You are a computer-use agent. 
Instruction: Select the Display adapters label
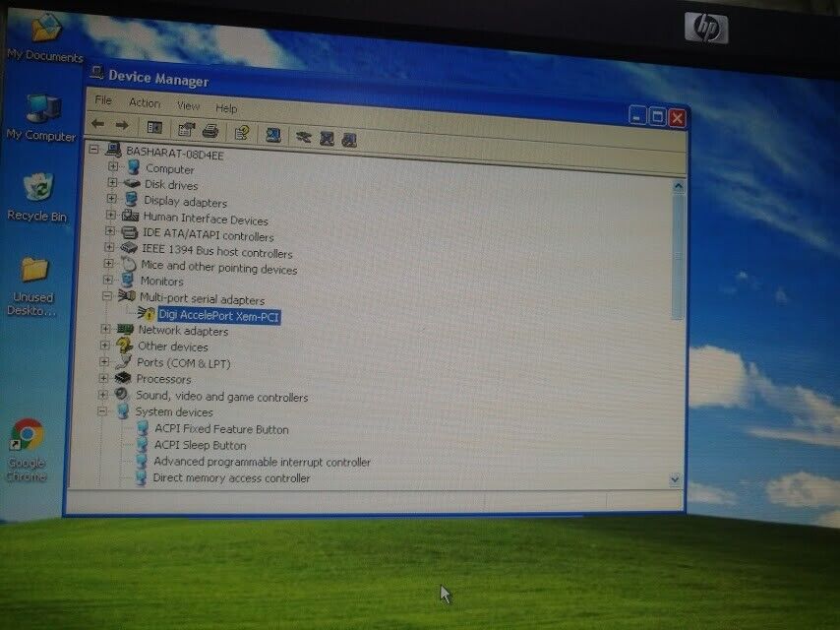coord(185,202)
